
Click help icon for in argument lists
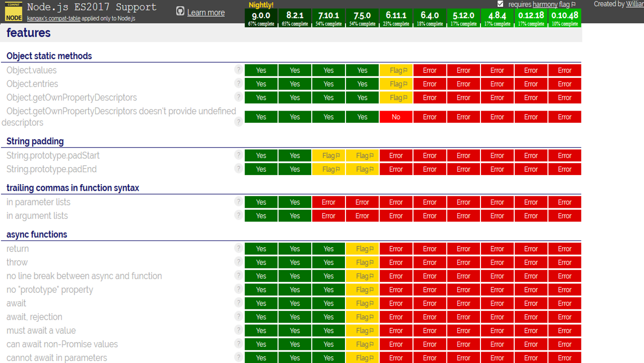point(238,215)
